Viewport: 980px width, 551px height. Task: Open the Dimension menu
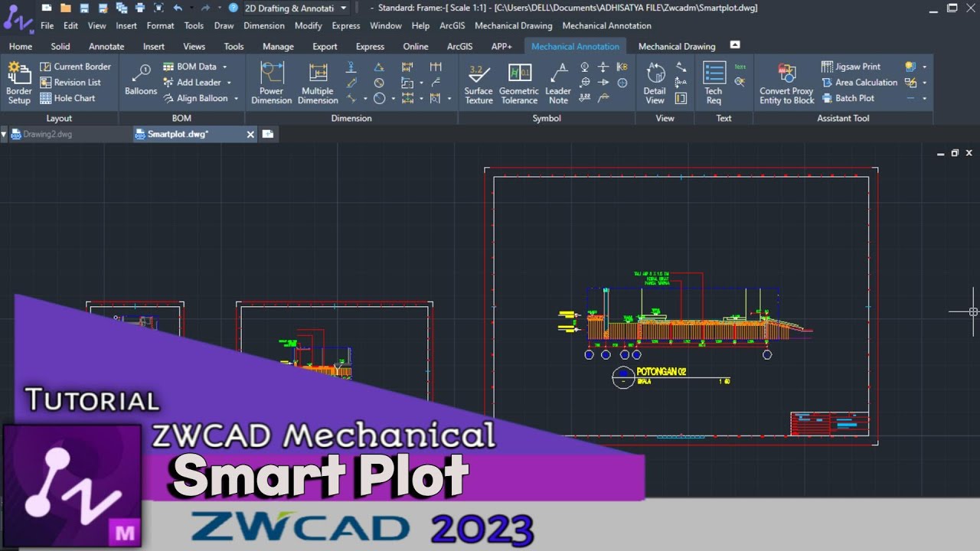pyautogui.click(x=264, y=25)
